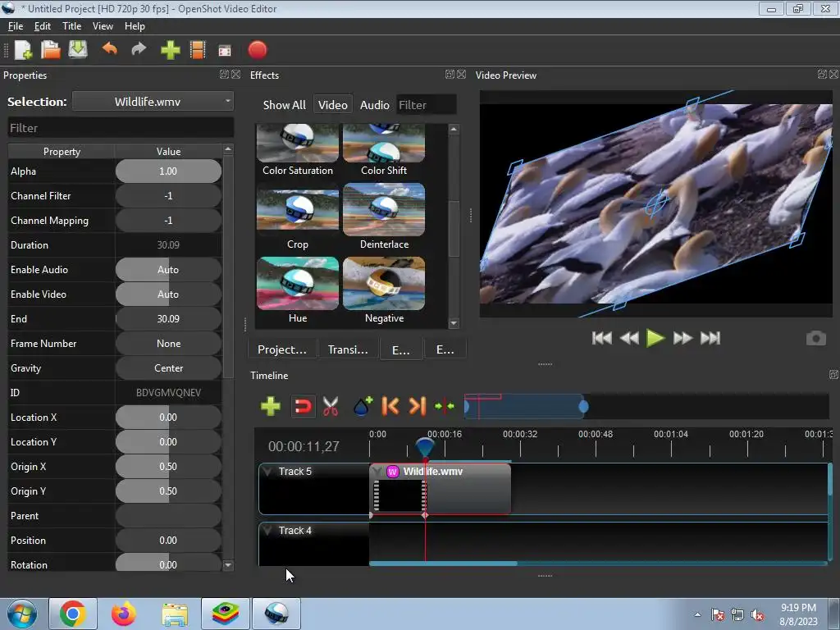Expand the Track 5 menu arrow
Viewport: 840px width, 630px height.
tap(267, 472)
